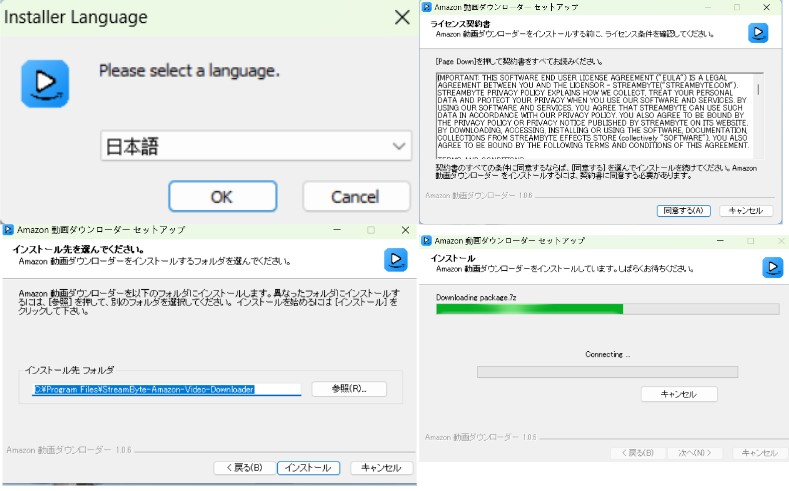789x491 pixels.
Task: Click the app logo in install location header
Action: [x=396, y=260]
